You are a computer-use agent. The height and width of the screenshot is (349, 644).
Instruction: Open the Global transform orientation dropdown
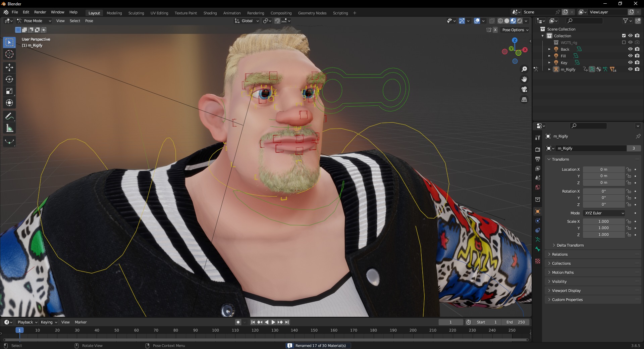click(x=247, y=21)
